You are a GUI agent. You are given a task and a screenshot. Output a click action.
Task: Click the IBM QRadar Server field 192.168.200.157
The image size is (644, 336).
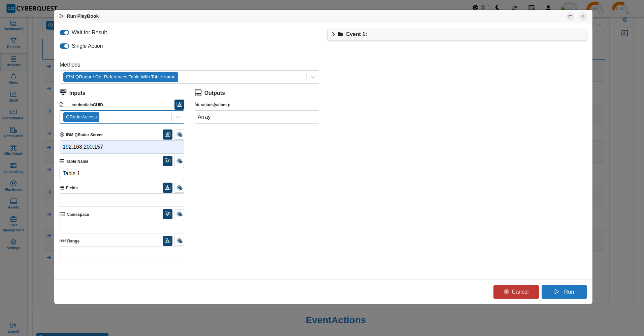click(122, 147)
